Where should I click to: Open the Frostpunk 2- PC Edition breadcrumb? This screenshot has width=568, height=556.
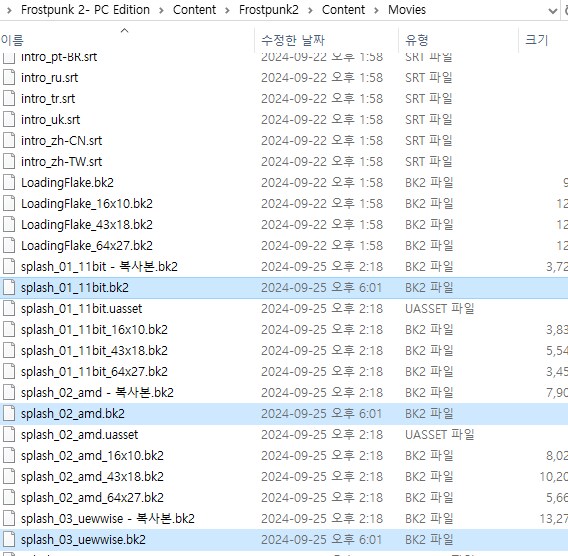(85, 10)
